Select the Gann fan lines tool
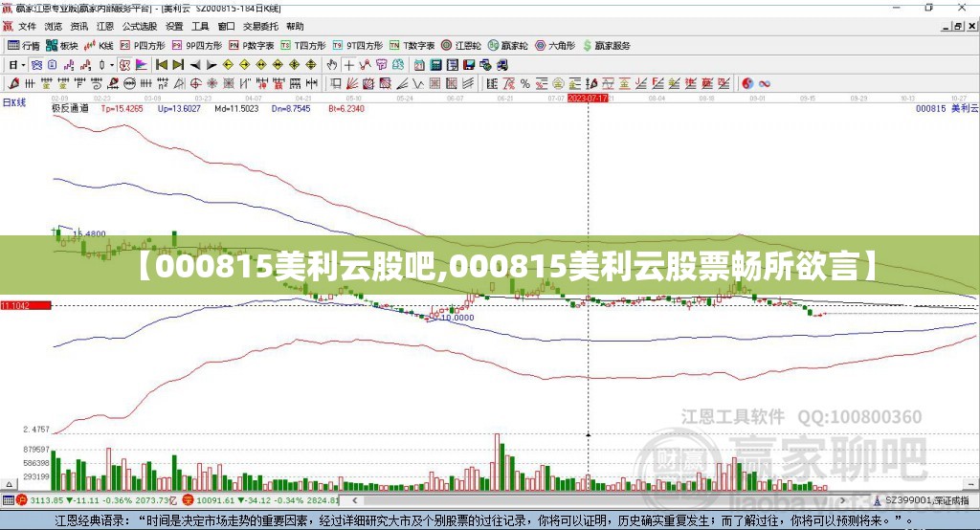980x530 pixels. (352, 84)
